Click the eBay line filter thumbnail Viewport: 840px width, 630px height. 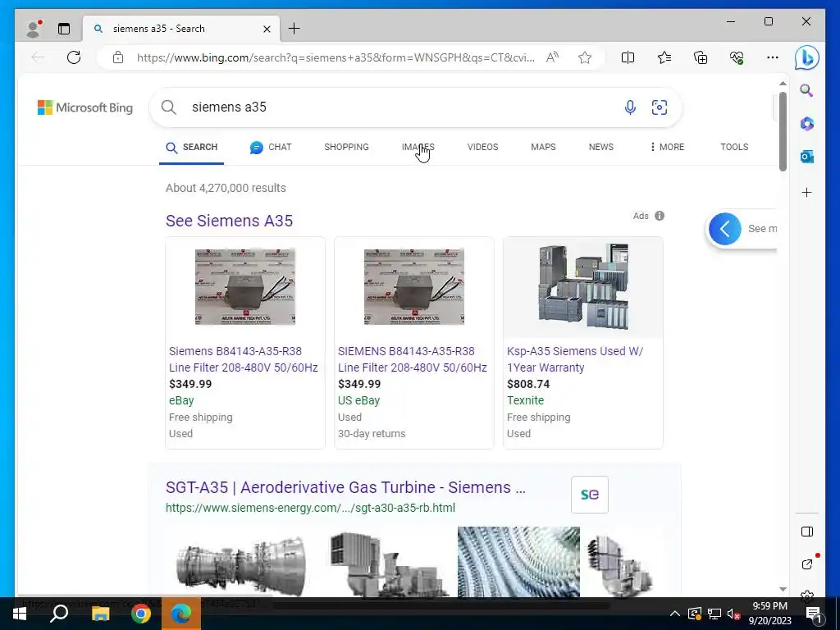pos(245,286)
